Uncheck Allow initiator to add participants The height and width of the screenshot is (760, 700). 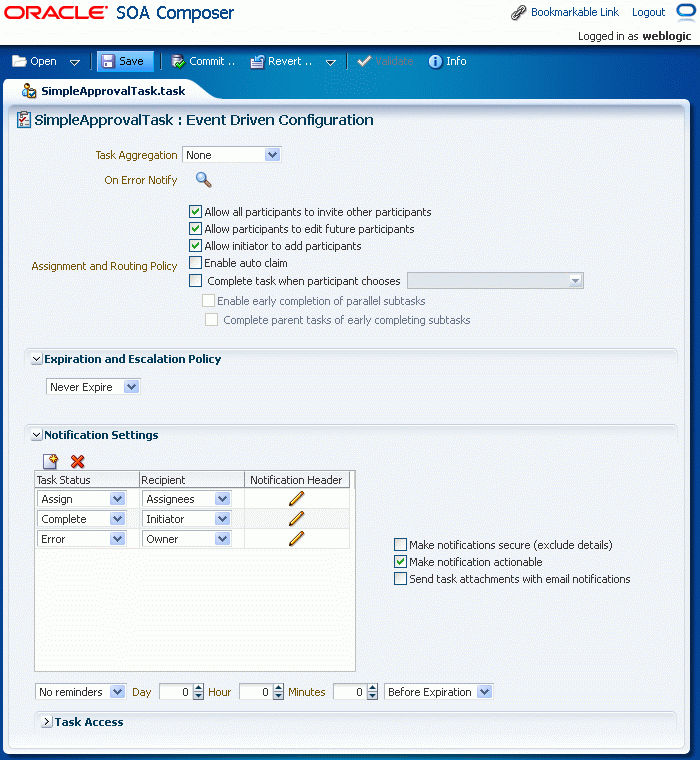[195, 246]
